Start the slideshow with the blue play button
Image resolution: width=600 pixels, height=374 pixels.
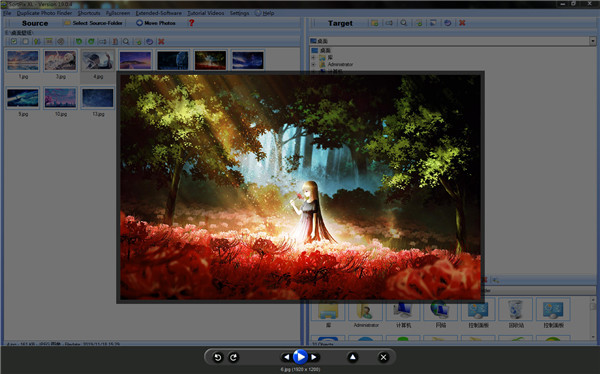click(300, 357)
